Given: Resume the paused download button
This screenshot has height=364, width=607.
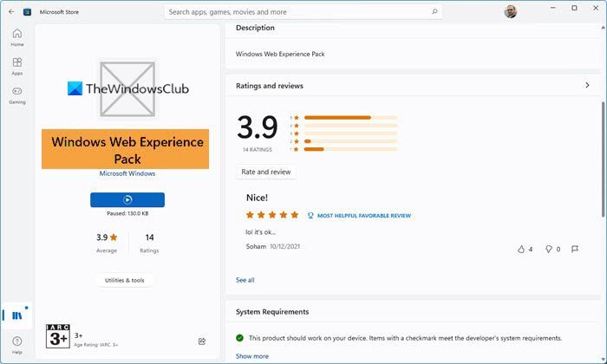Looking at the screenshot, I should coord(127,199).
